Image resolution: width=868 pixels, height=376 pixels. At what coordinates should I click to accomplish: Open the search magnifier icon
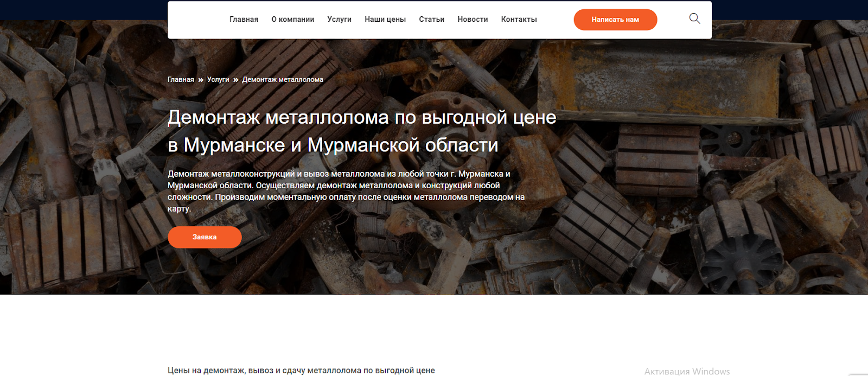click(x=694, y=18)
